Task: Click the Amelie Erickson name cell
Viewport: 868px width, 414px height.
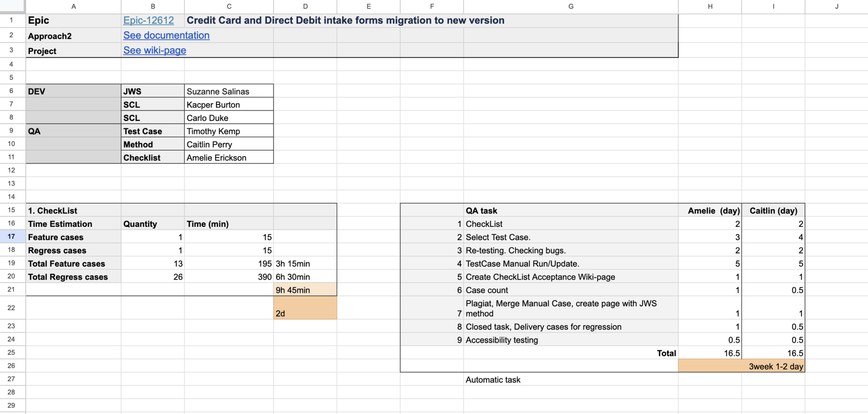Action: 228,158
